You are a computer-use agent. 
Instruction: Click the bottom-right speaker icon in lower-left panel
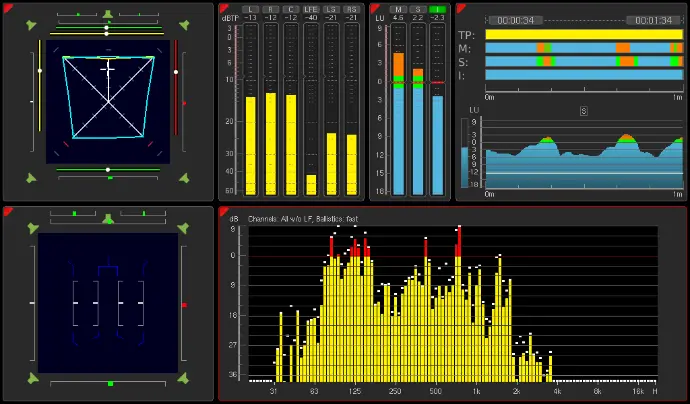click(x=183, y=379)
